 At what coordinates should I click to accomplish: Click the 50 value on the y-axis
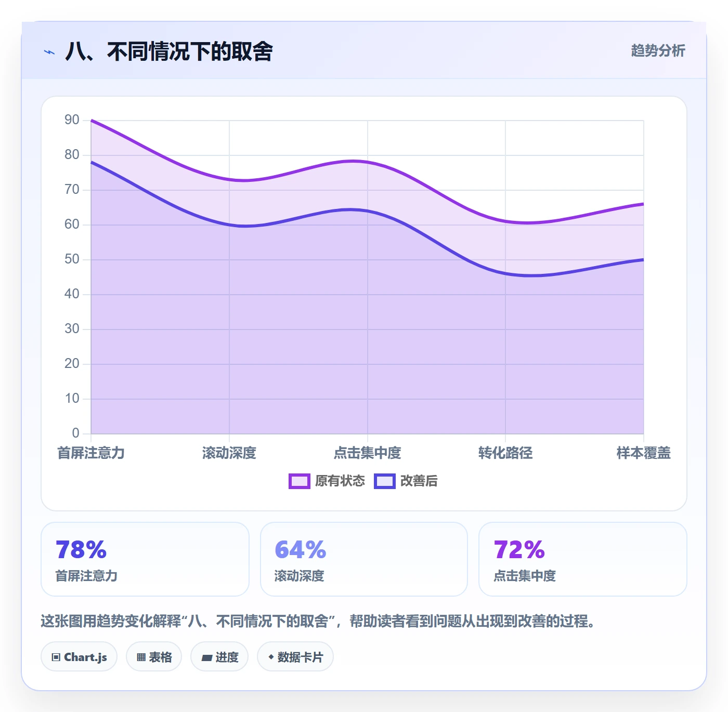click(72, 259)
